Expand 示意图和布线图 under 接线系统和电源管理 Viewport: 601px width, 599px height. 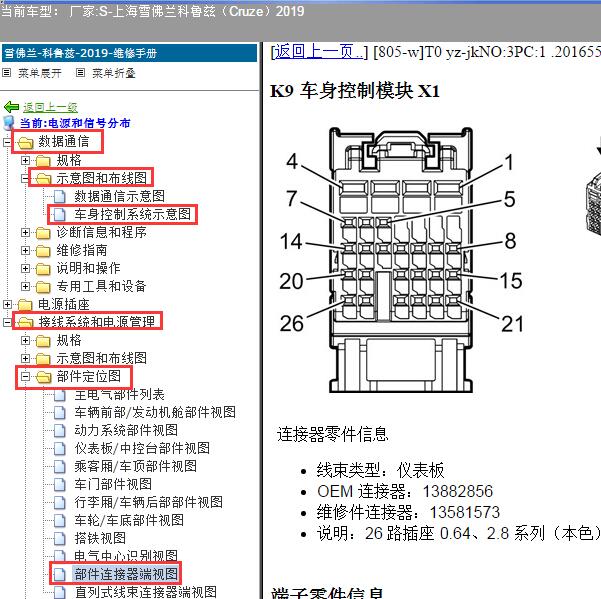[25, 358]
